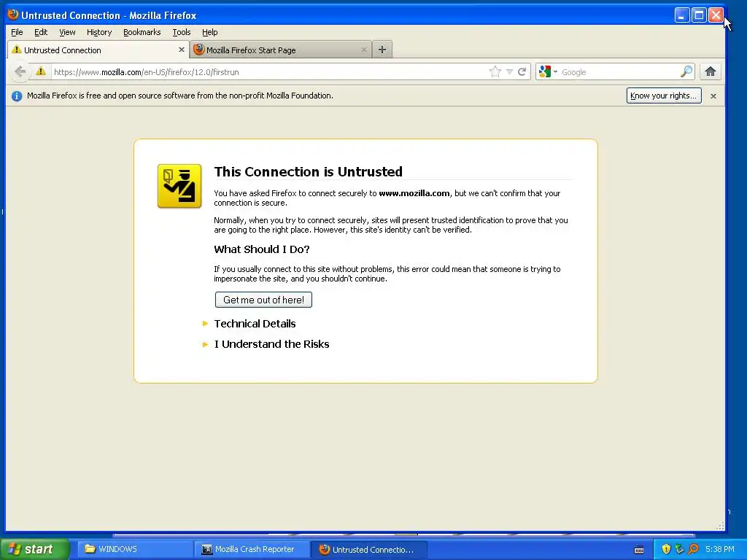Close the Untrusted Connection tab

click(x=182, y=50)
